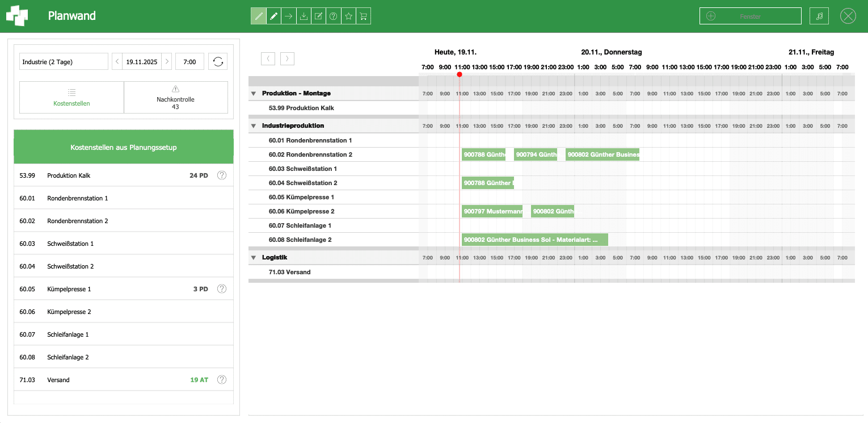Screen dimensions: 868x423
Task: Collapse the Industrieproduktion group
Action: [x=254, y=126]
